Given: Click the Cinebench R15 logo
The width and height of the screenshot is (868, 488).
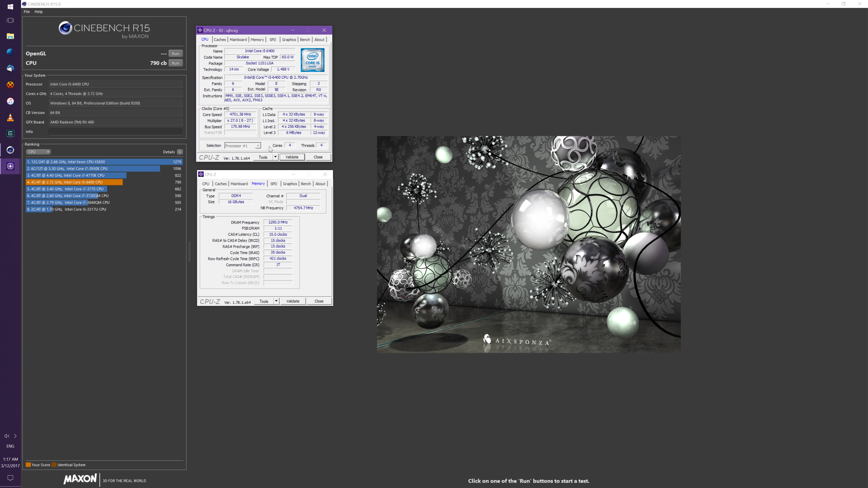Looking at the screenshot, I should tap(104, 30).
